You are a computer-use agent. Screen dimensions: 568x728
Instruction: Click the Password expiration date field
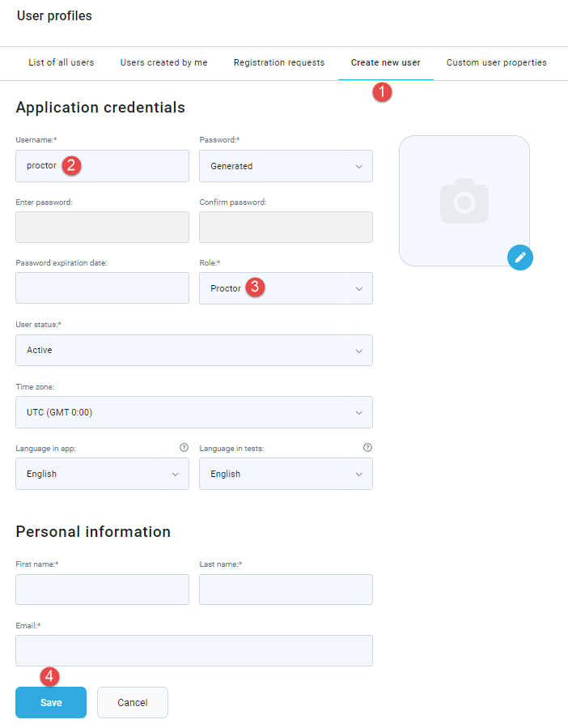tap(102, 287)
